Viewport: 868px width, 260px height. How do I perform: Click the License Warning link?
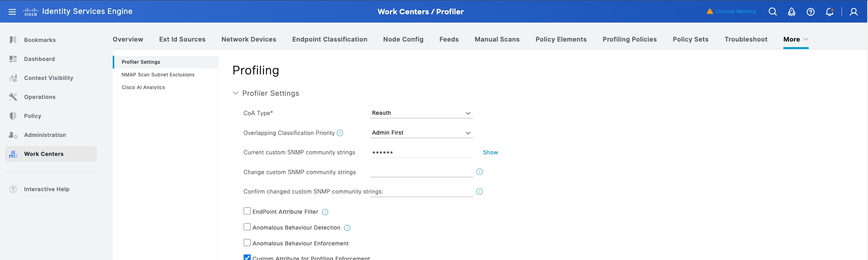click(736, 11)
